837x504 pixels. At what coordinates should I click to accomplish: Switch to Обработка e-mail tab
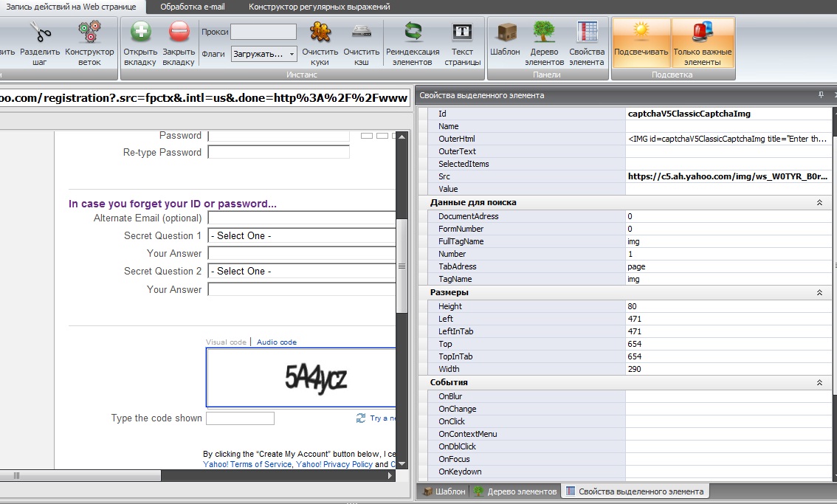click(192, 7)
